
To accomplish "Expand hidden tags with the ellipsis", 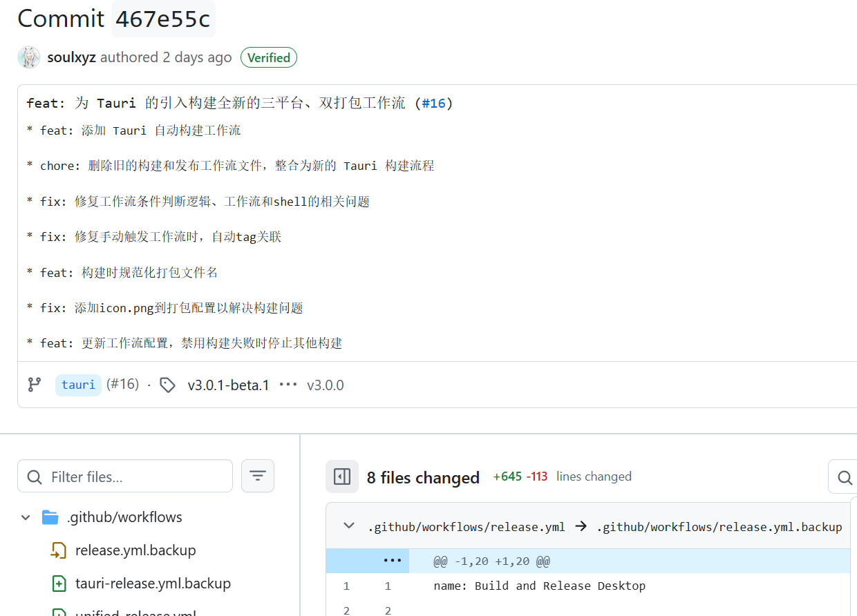I will click(288, 385).
